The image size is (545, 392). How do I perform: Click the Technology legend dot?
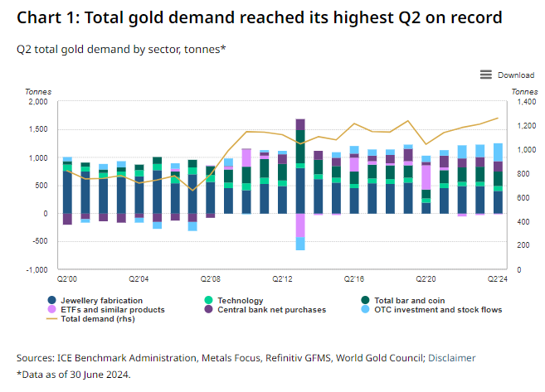[x=208, y=301]
